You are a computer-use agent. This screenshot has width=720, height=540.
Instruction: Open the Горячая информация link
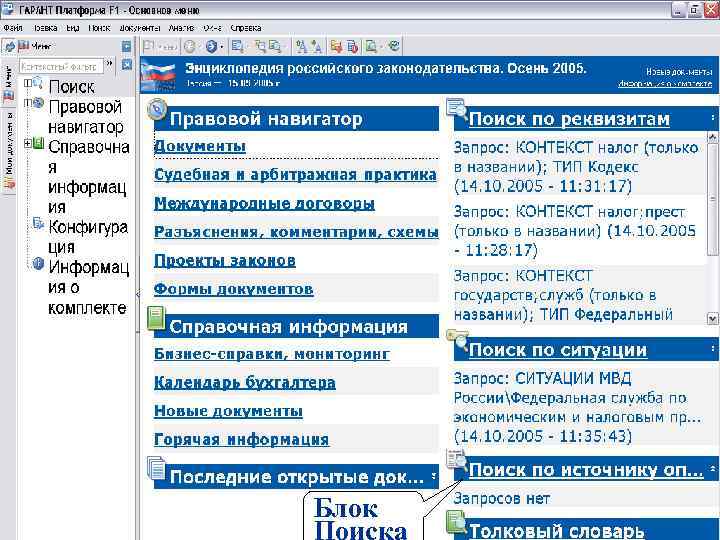(x=242, y=439)
